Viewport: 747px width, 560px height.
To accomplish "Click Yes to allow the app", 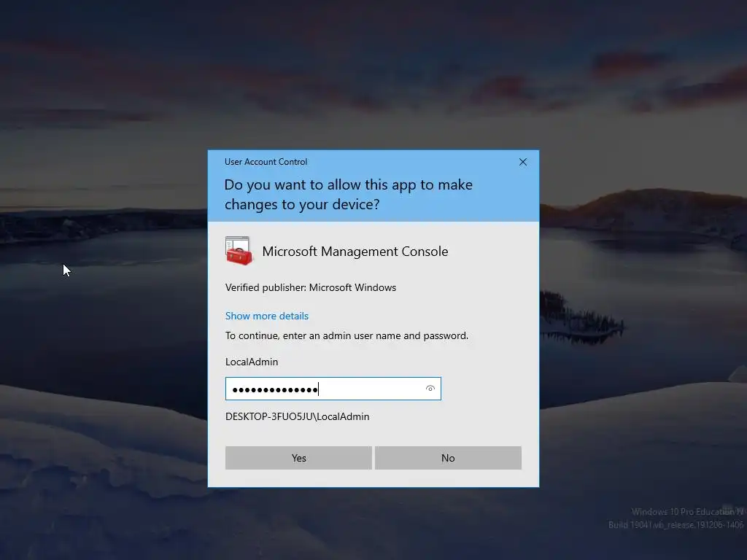I will [x=298, y=458].
